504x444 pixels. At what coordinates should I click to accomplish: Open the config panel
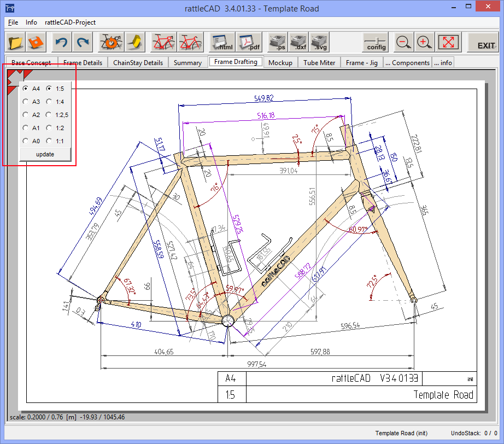point(376,42)
